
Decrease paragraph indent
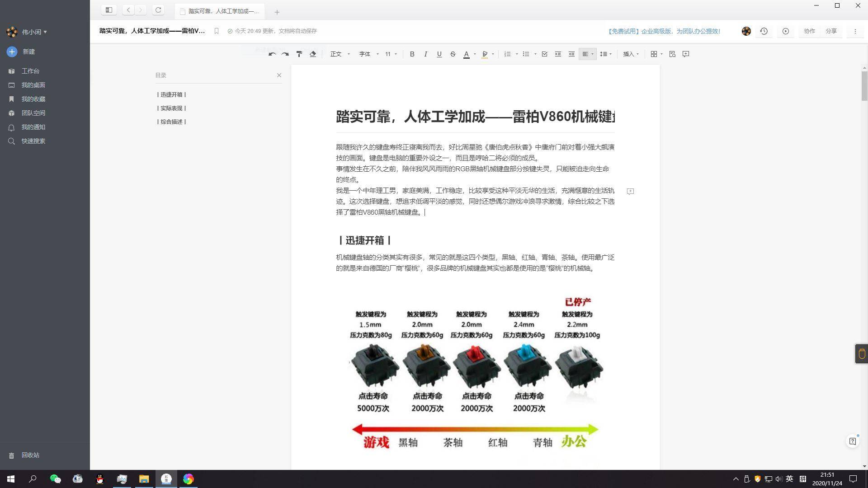(571, 54)
